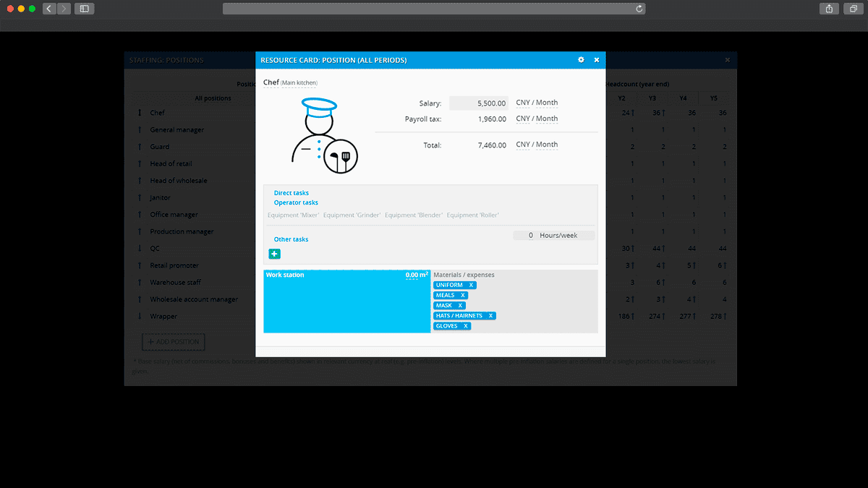Remove the HATS / HAIRNETS tag
The height and width of the screenshot is (488, 868).
[x=490, y=316]
